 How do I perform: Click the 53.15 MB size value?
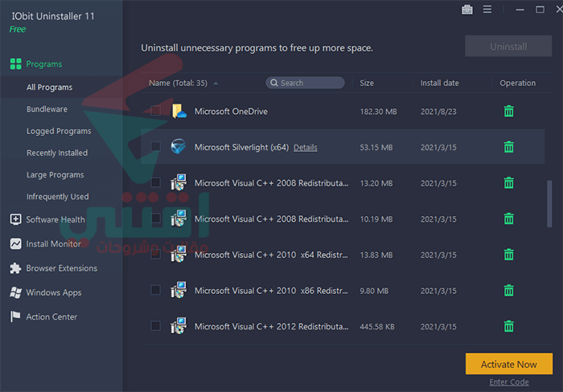[x=376, y=148]
